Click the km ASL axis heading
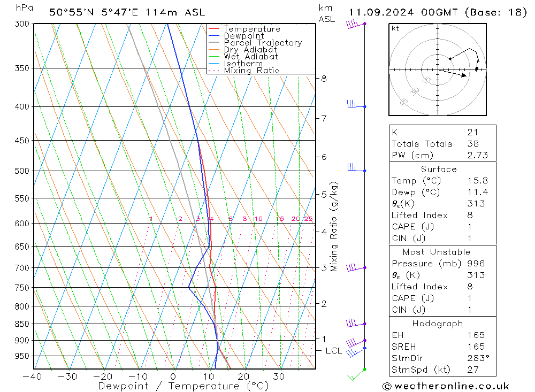Image resolution: width=535 pixels, height=392 pixels. pyautogui.click(x=327, y=14)
